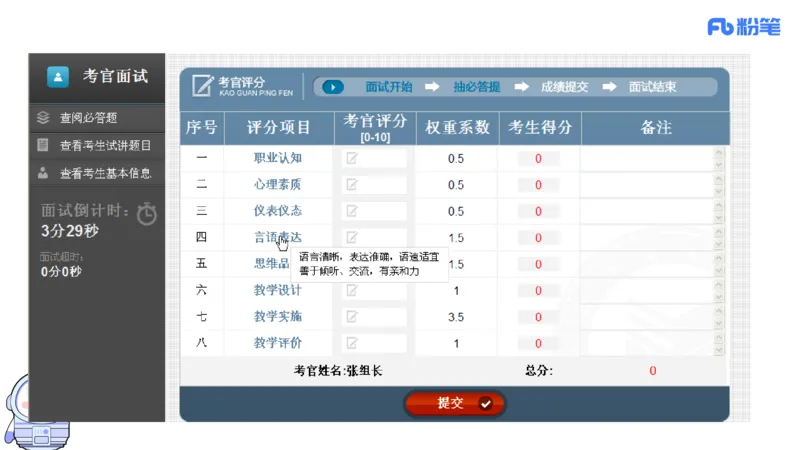Screen dimensions: 800x450
Task: Click the weight value 3.5 for 教学实施
Action: click(x=456, y=317)
